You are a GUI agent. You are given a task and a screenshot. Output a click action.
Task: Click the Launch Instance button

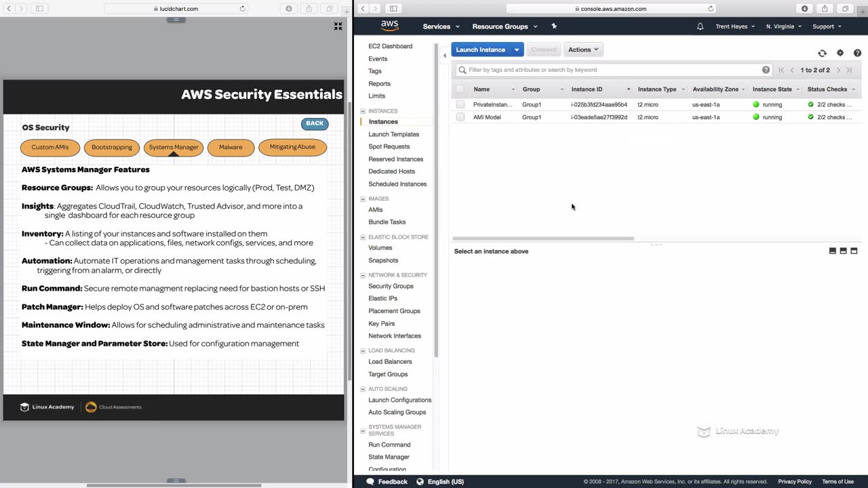[x=481, y=49]
